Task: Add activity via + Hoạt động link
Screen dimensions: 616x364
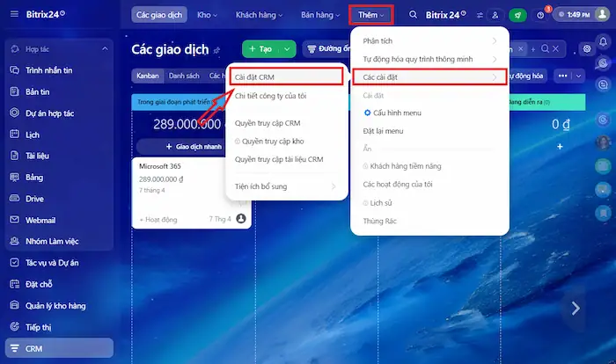Action: tap(158, 220)
